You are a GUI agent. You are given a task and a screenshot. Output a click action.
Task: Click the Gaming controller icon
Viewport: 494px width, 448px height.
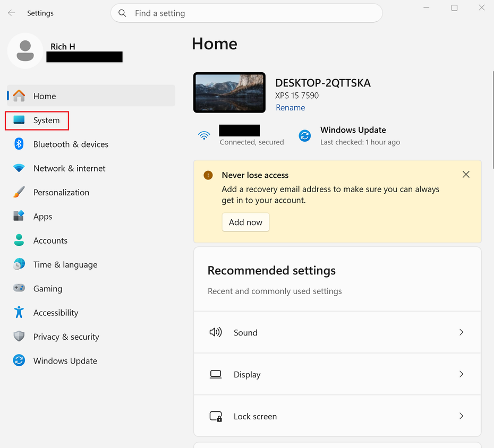(19, 288)
